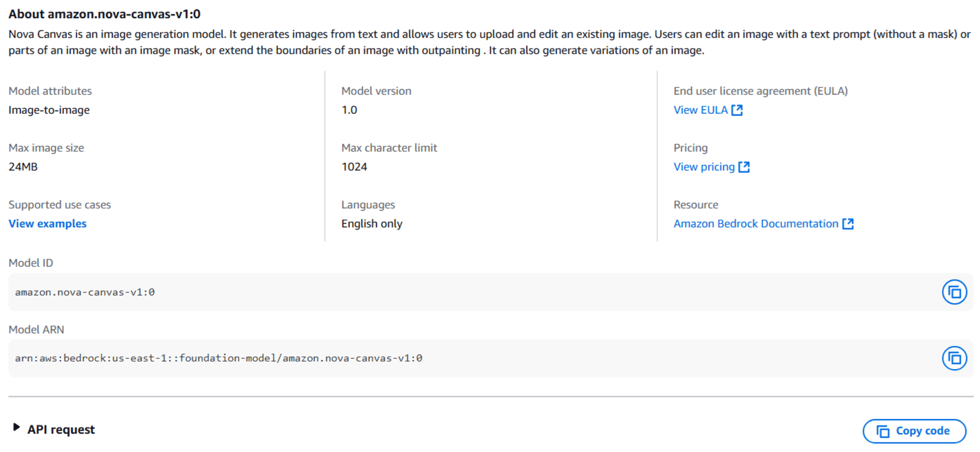This screenshot has height=452, width=980.
Task: Click the Image-to-image attribute value
Action: coord(49,110)
